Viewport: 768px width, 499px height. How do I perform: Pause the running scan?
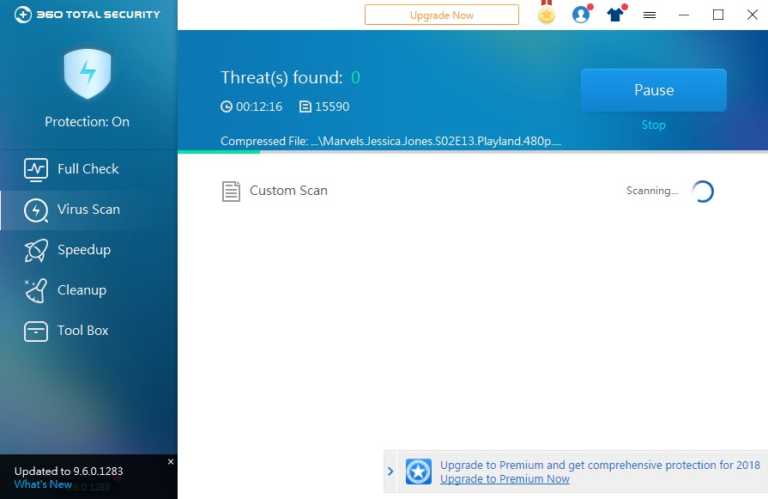coord(653,90)
